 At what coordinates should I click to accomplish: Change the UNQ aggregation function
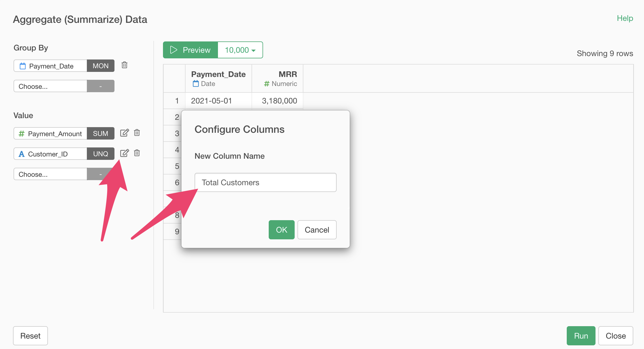(100, 154)
